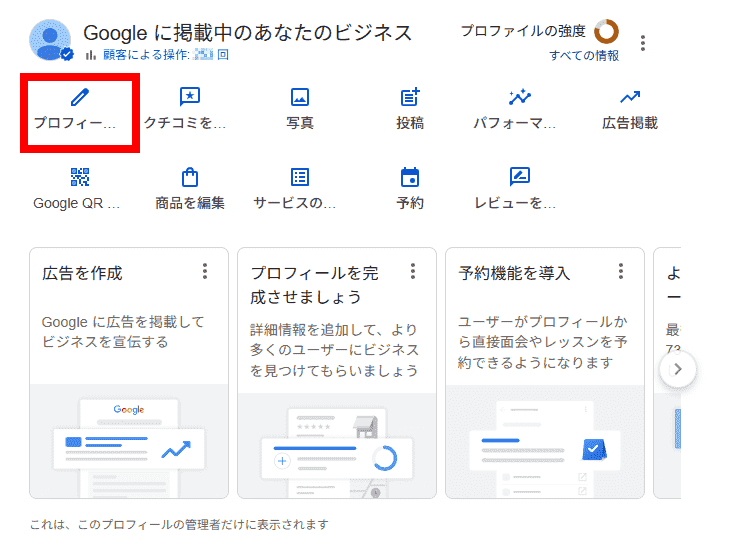Open 予約機能を導入 card three-dot menu
Viewport: 742px width, 549px height.
[620, 271]
